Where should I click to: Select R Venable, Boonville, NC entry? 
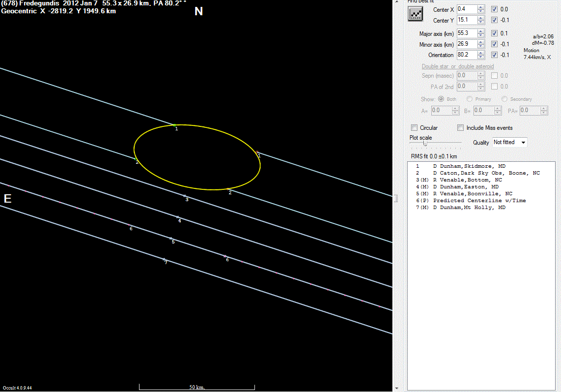[x=472, y=194]
